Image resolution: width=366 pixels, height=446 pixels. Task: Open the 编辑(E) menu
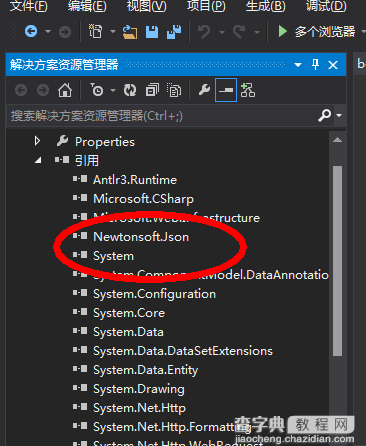[87, 6]
